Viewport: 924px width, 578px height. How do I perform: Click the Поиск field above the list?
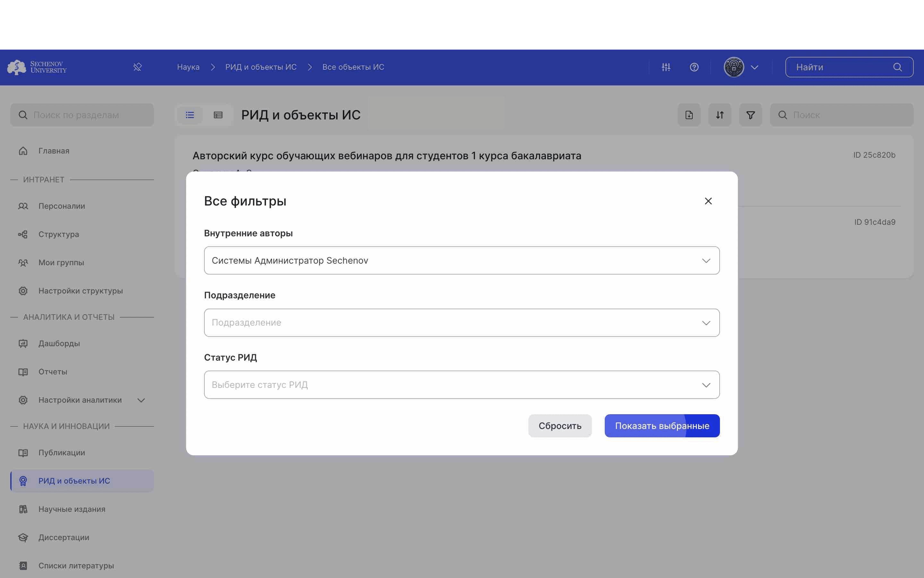pyautogui.click(x=842, y=115)
